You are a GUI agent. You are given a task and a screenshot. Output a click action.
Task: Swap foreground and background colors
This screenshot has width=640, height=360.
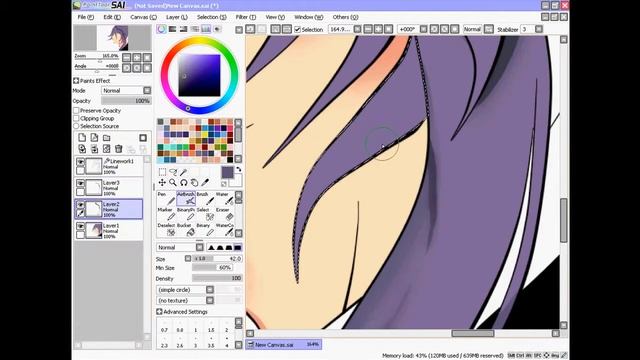tap(238, 169)
